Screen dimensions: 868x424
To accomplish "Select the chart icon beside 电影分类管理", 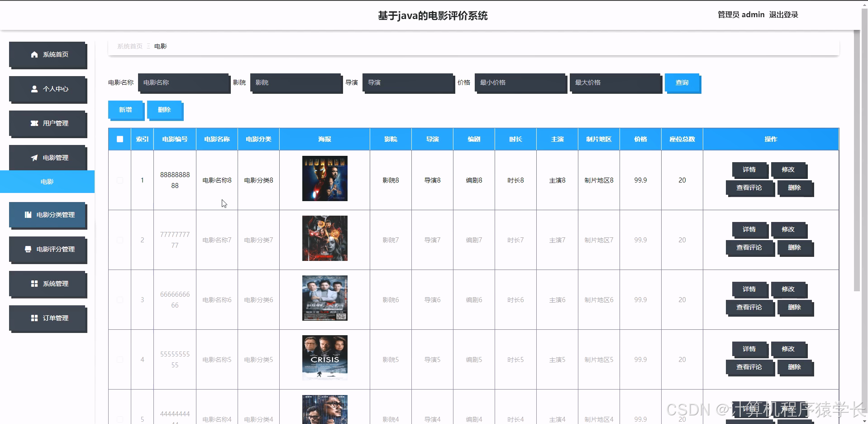I will (x=28, y=215).
